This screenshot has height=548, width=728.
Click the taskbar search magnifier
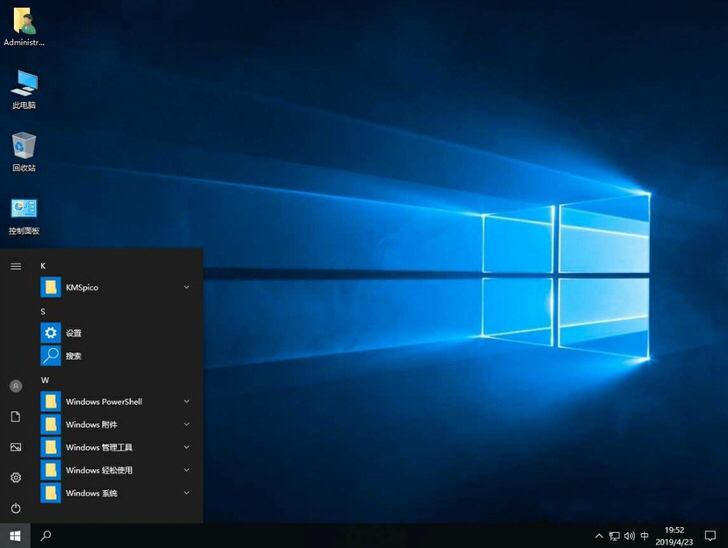click(x=46, y=536)
